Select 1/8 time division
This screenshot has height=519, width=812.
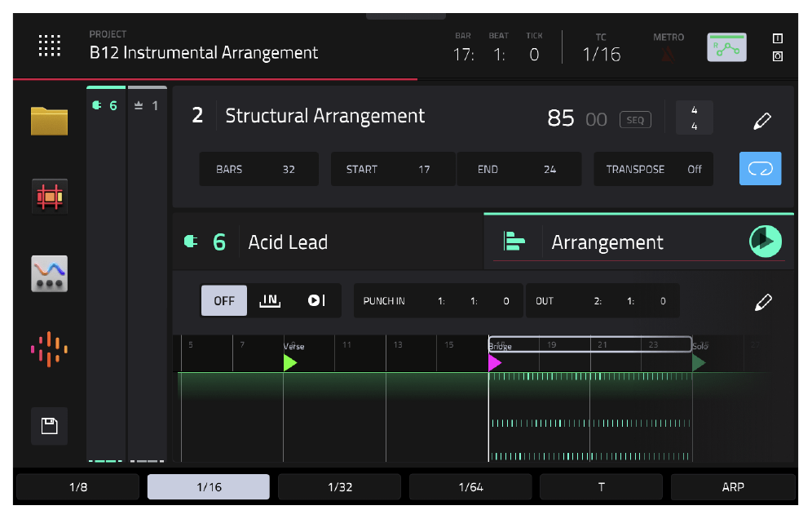point(77,487)
